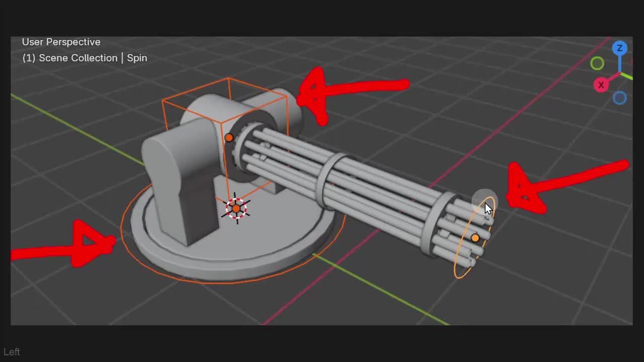Select the User Perspective label
Image resolution: width=644 pixels, height=362 pixels.
tap(61, 42)
